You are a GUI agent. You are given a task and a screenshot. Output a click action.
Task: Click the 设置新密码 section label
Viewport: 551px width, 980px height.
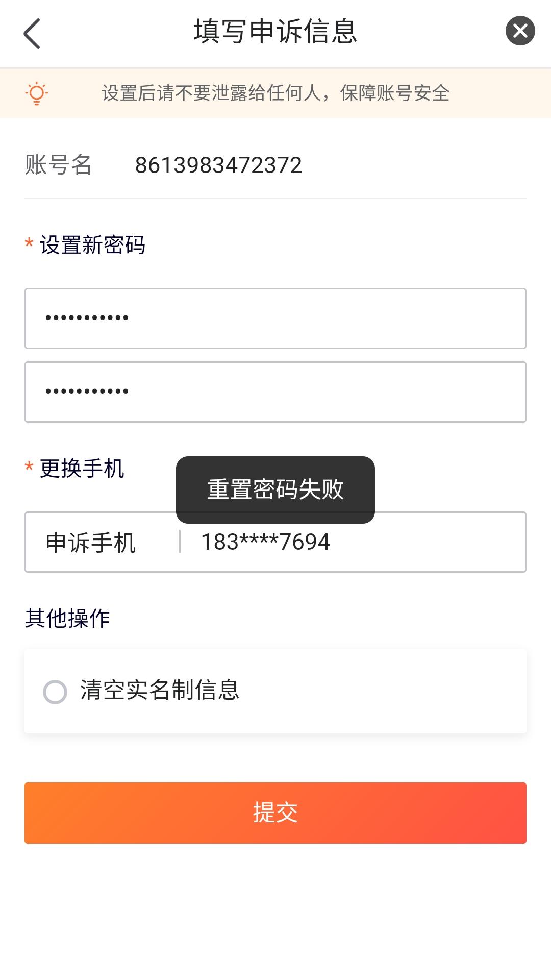pyautogui.click(x=93, y=245)
